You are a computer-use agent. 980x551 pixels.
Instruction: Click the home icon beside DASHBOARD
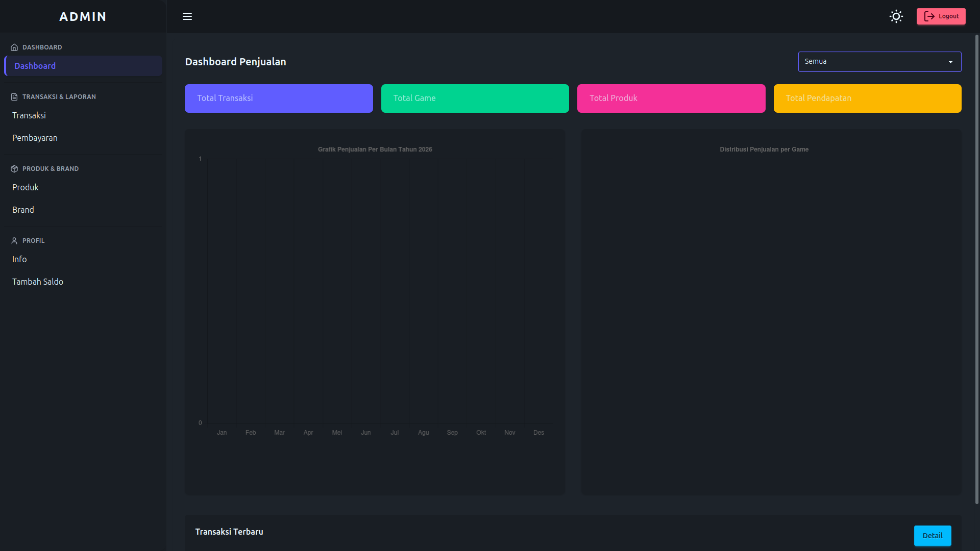pyautogui.click(x=14, y=47)
